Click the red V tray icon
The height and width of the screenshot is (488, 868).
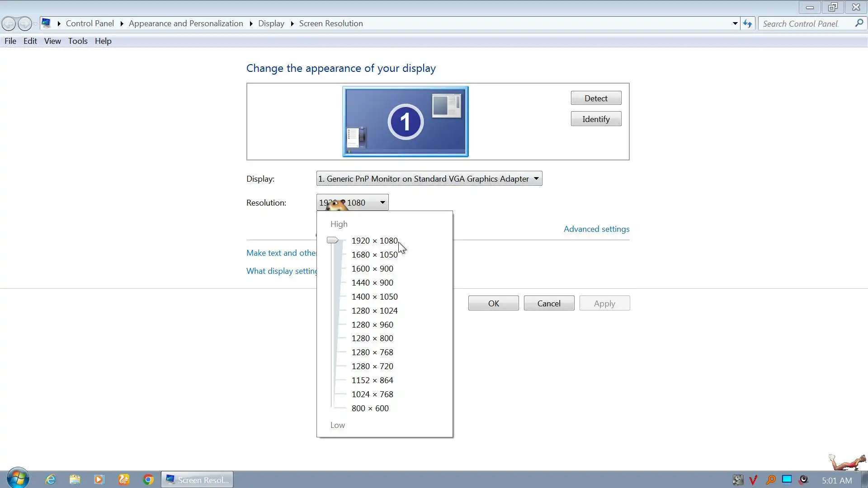[x=753, y=480]
